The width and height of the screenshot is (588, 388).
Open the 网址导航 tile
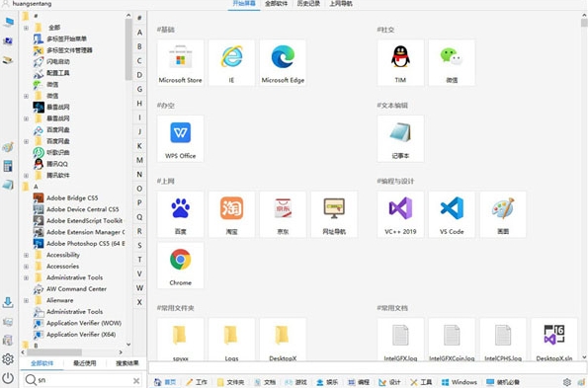point(334,214)
